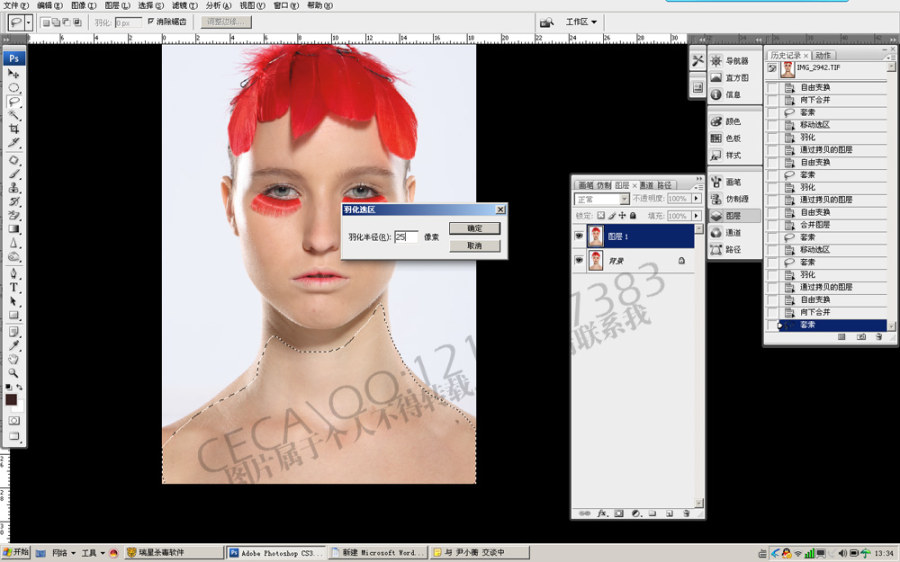Click the foreground color swatch
The height and width of the screenshot is (562, 900).
(x=11, y=400)
